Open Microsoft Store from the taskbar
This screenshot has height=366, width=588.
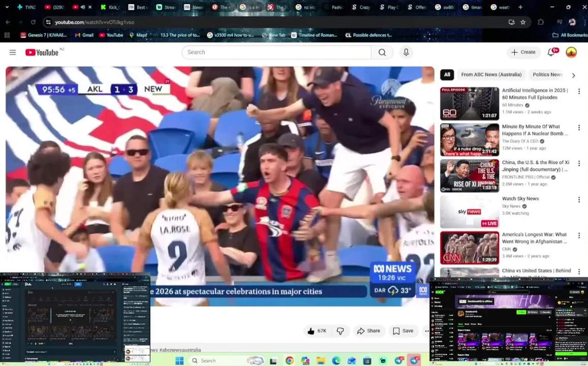coord(367,360)
